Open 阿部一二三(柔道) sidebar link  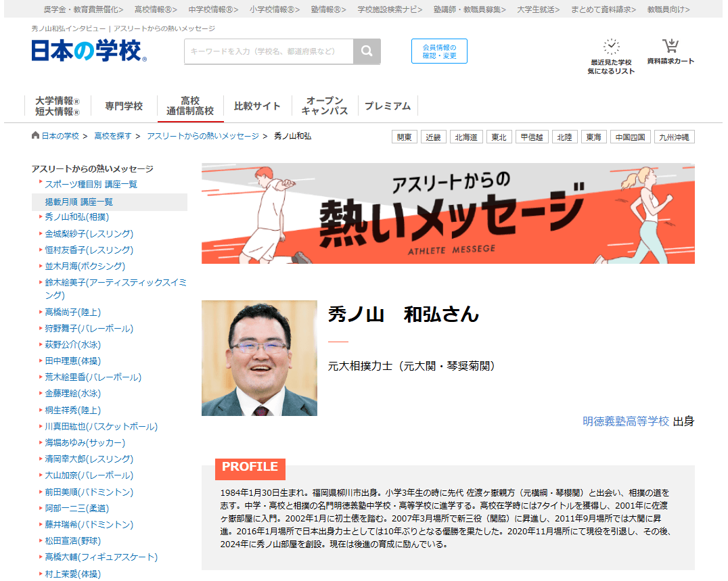coord(77,508)
